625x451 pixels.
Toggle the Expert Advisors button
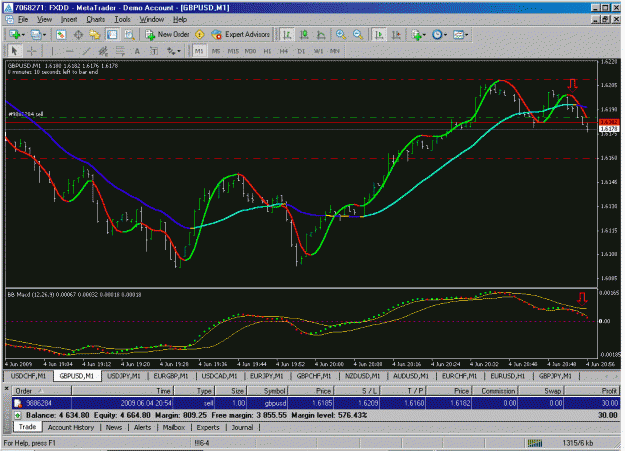(x=240, y=35)
